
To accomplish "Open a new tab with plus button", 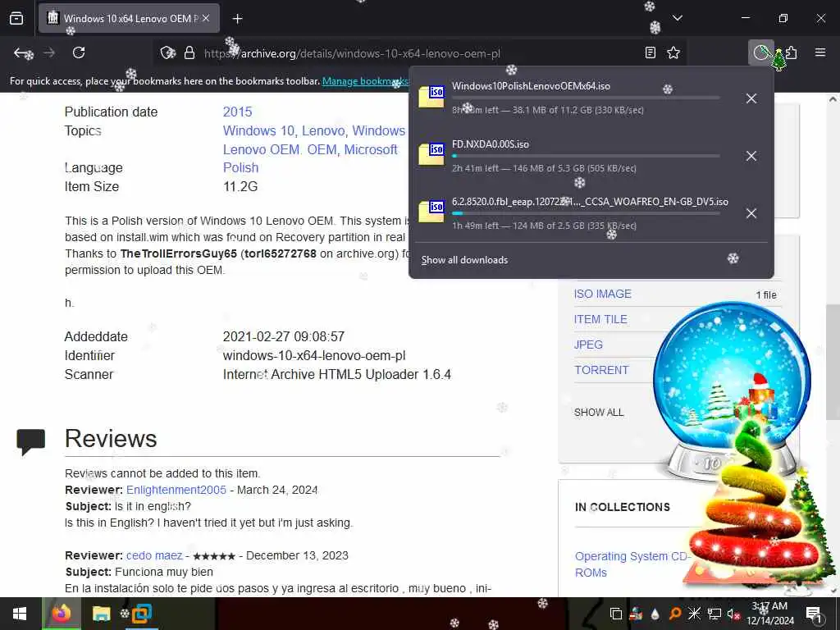I will [238, 19].
